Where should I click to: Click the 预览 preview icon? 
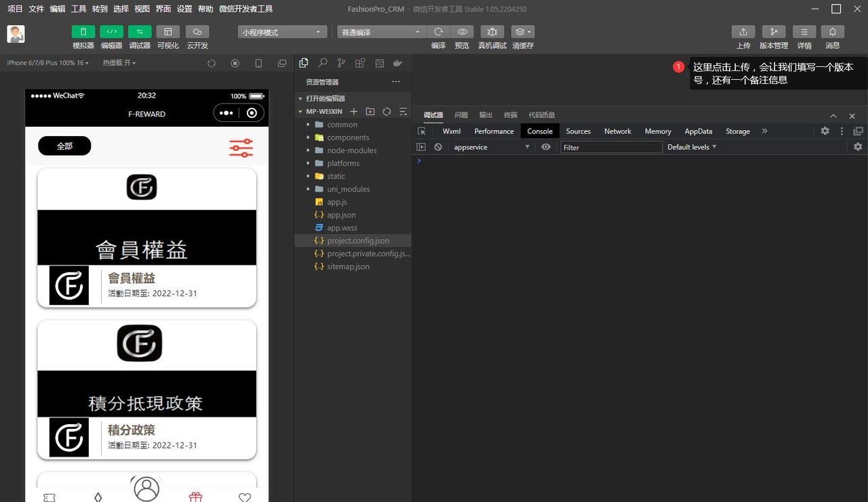(462, 31)
